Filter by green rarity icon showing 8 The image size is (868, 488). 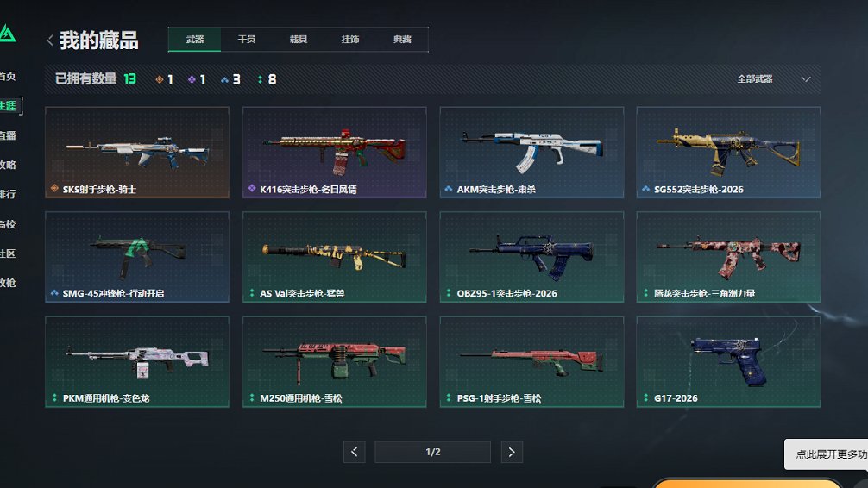coord(260,79)
